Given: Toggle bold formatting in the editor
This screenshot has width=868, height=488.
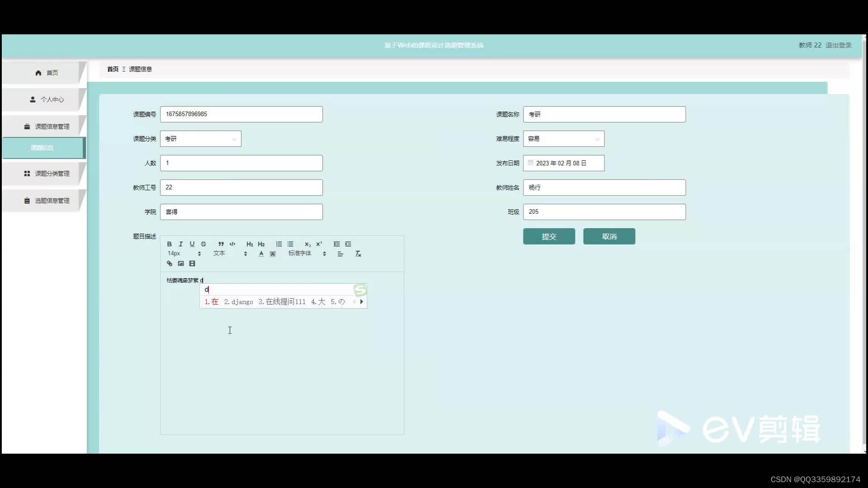Looking at the screenshot, I should pyautogui.click(x=170, y=244).
